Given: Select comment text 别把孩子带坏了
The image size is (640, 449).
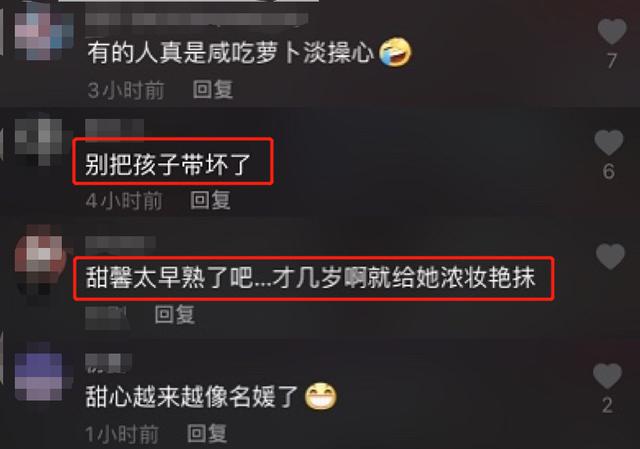Looking at the screenshot, I should (167, 164).
